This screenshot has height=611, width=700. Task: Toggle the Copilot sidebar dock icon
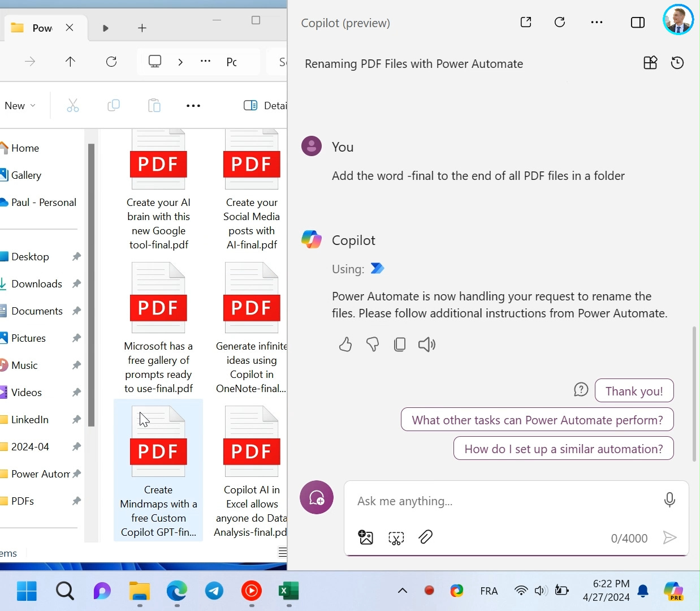pyautogui.click(x=638, y=23)
